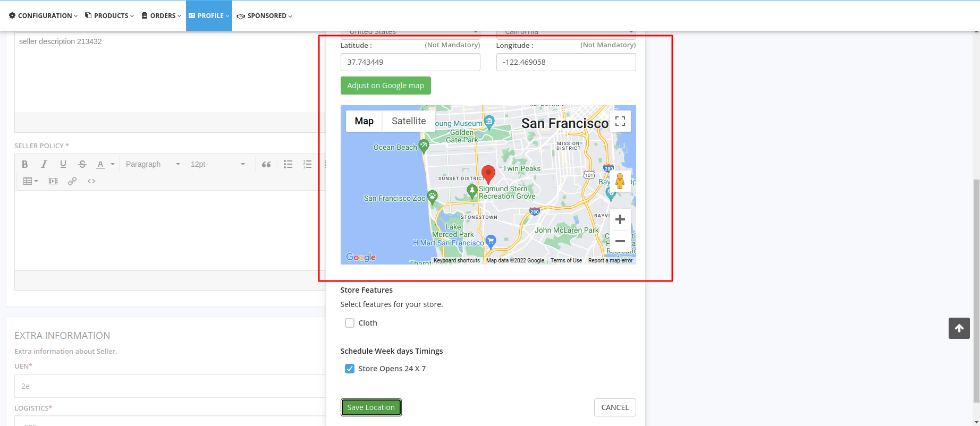980x426 pixels.
Task: Click the CANCEL button
Action: [x=615, y=407]
